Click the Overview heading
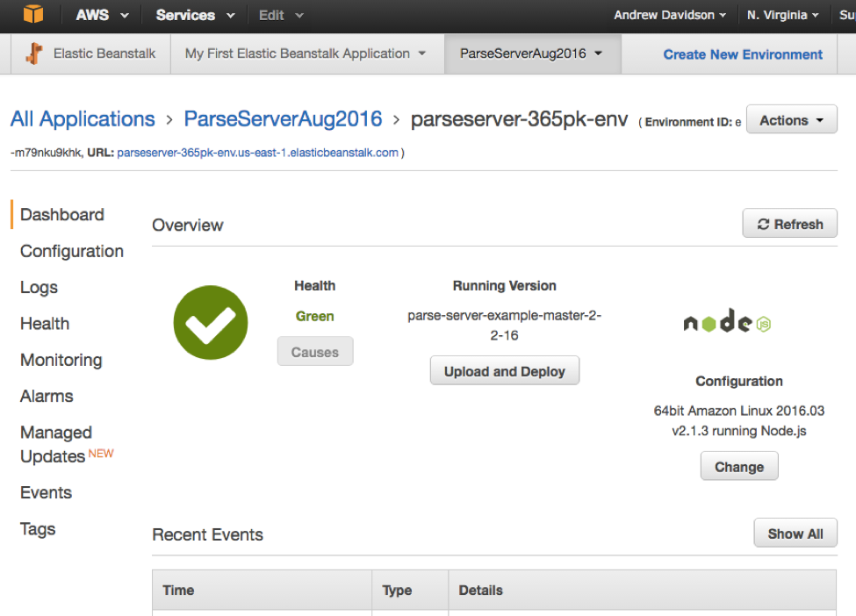 coord(188,226)
